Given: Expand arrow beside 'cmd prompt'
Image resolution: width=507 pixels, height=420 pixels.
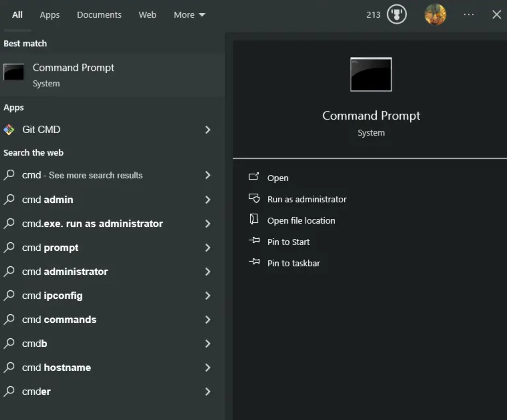Looking at the screenshot, I should pyautogui.click(x=208, y=248).
